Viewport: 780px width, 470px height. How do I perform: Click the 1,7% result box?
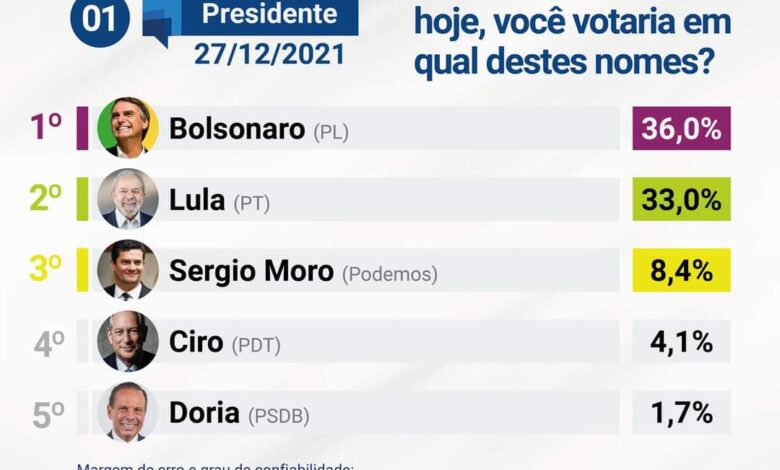(682, 412)
